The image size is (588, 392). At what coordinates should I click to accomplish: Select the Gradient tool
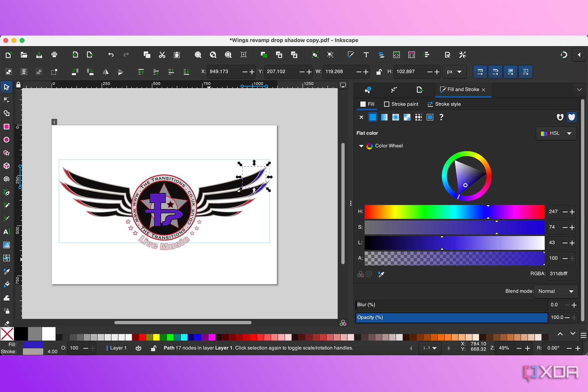[x=6, y=245]
